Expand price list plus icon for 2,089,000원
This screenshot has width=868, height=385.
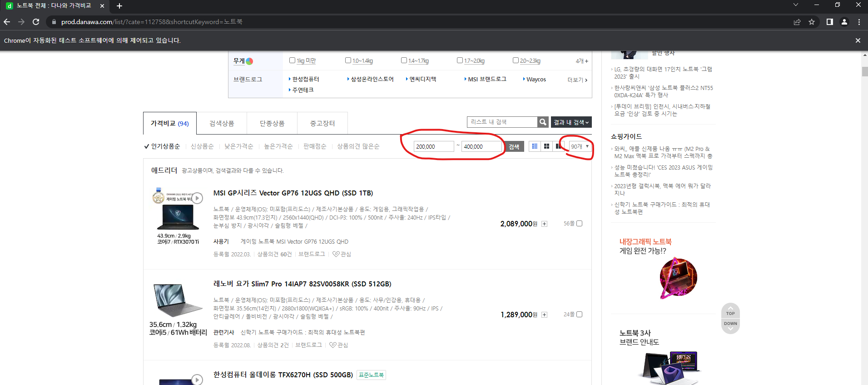point(544,224)
